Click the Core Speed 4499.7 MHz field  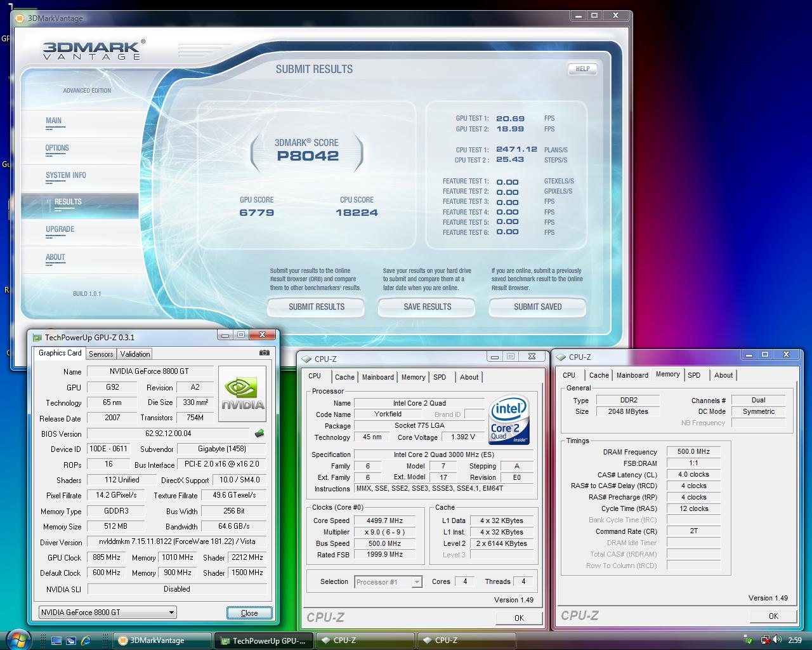point(384,521)
